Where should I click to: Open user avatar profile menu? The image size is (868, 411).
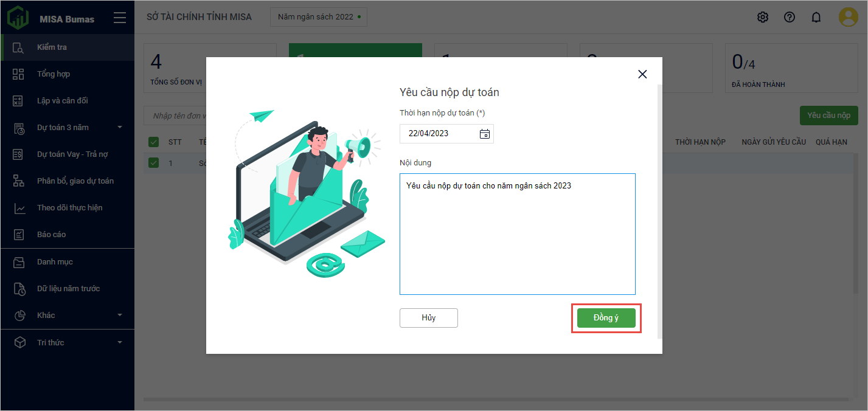click(849, 17)
